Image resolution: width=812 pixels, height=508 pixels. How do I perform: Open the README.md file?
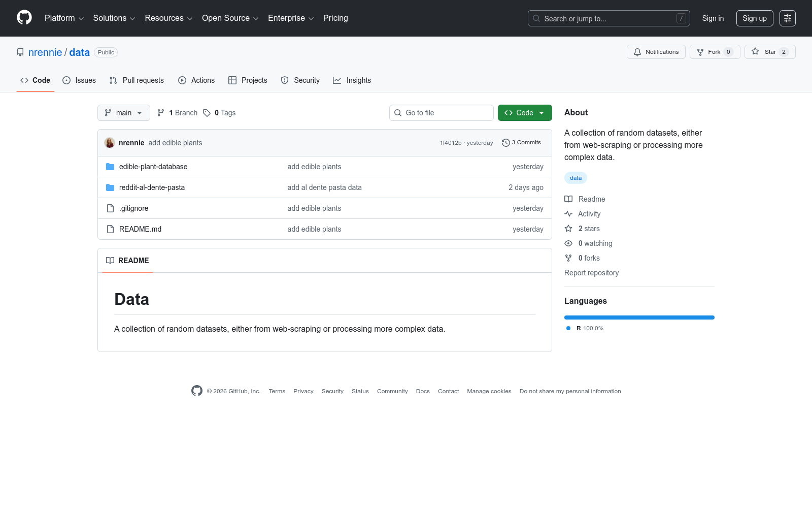[141, 229]
